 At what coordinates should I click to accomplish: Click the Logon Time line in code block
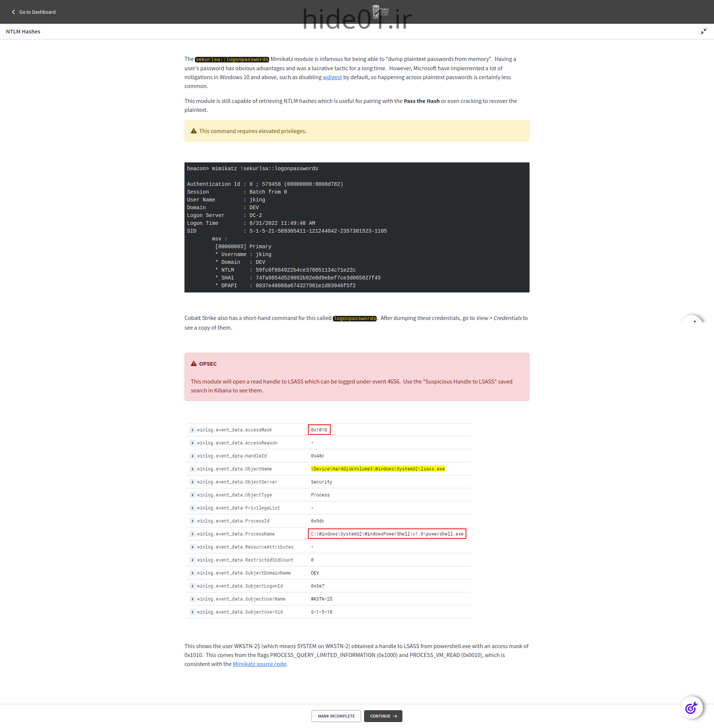(x=251, y=223)
